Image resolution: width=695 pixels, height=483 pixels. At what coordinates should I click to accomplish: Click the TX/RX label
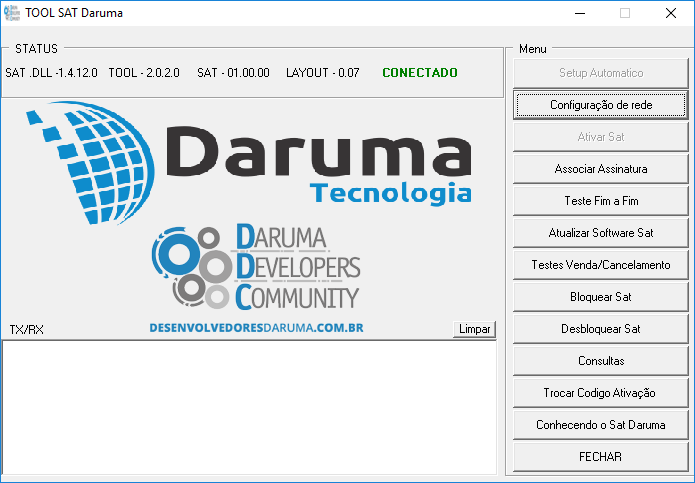tap(27, 330)
